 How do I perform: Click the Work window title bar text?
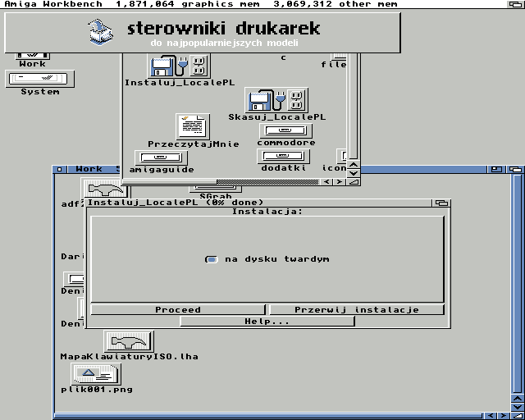89,169
